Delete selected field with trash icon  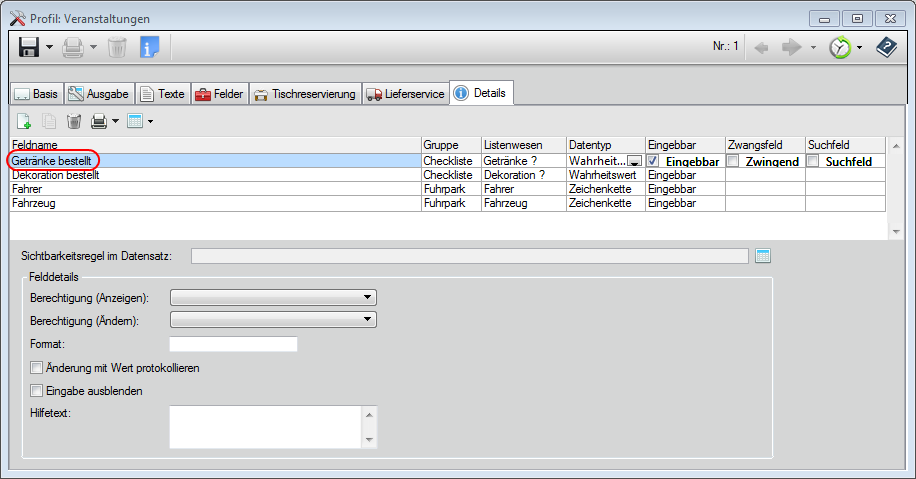(x=74, y=121)
